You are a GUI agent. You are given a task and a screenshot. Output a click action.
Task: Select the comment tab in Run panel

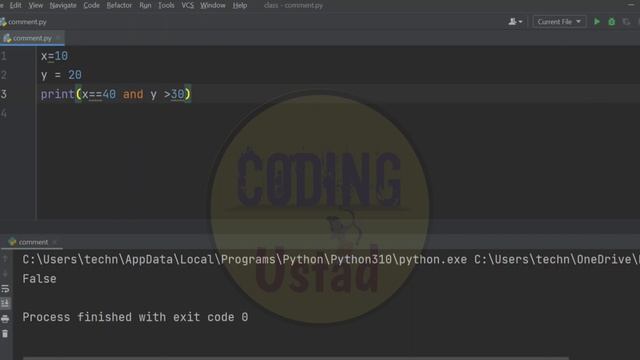(33, 242)
